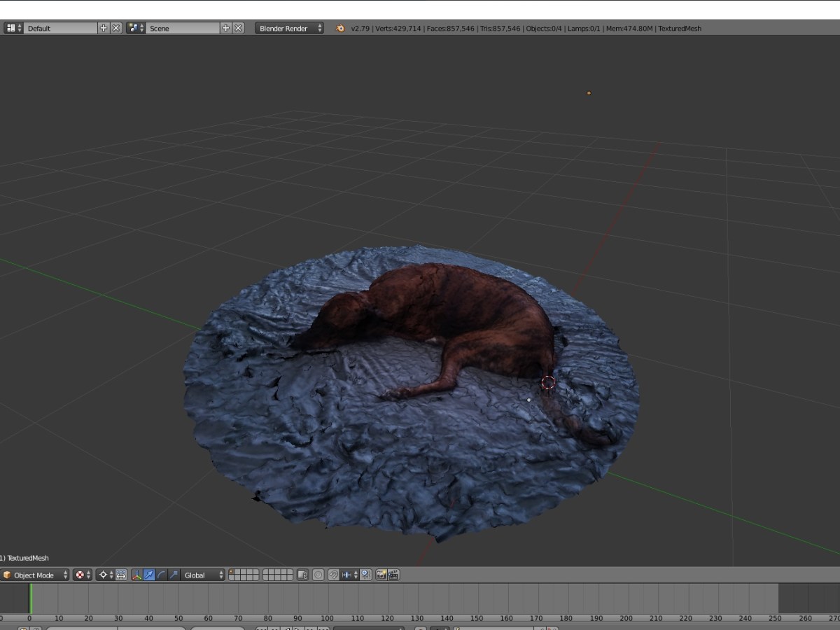The height and width of the screenshot is (630, 840).
Task: Click the Default screen layout name field
Action: (59, 29)
